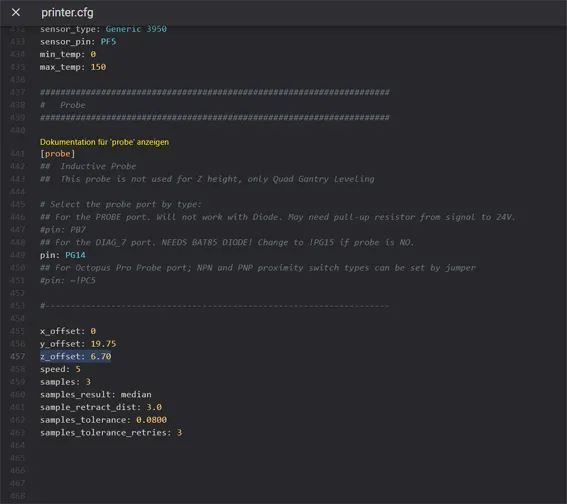Click the min_temp: 0 line
Screen dimensions: 567x504
[x=68, y=54]
